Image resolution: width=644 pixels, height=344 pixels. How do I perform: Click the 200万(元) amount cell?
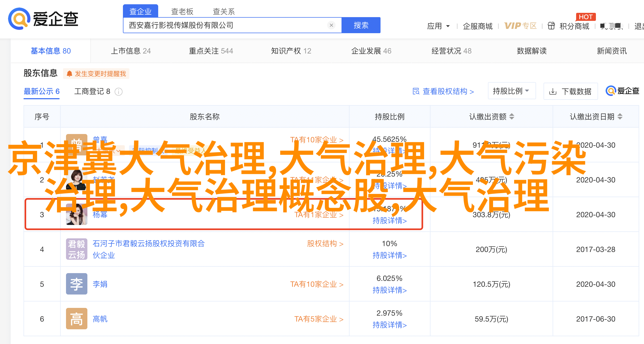tap(491, 249)
